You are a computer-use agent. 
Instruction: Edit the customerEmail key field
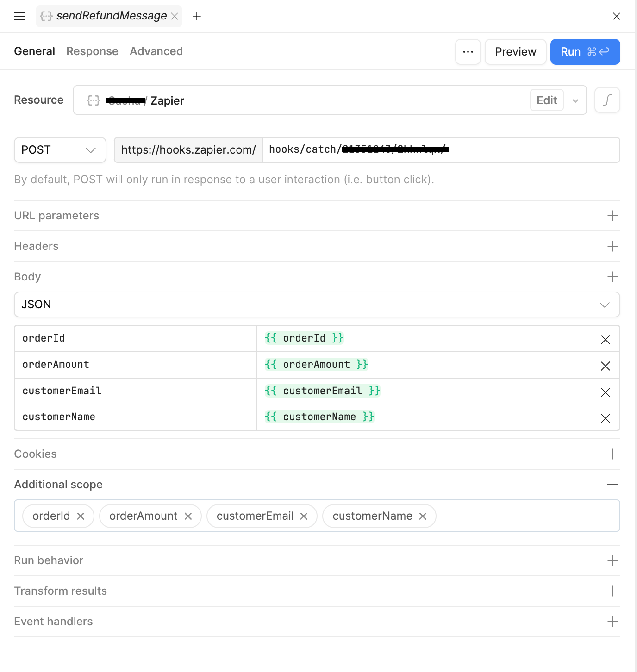[136, 391]
